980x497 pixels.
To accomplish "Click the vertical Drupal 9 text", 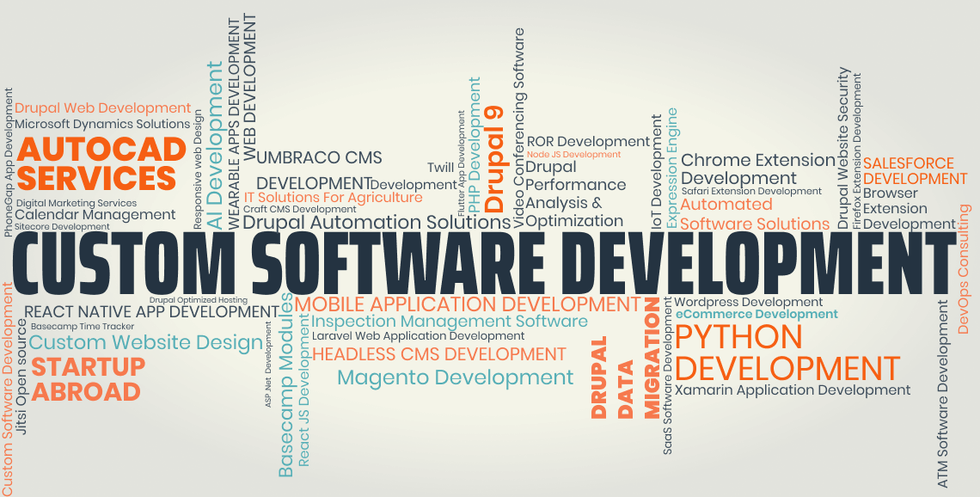I will click(x=494, y=159).
